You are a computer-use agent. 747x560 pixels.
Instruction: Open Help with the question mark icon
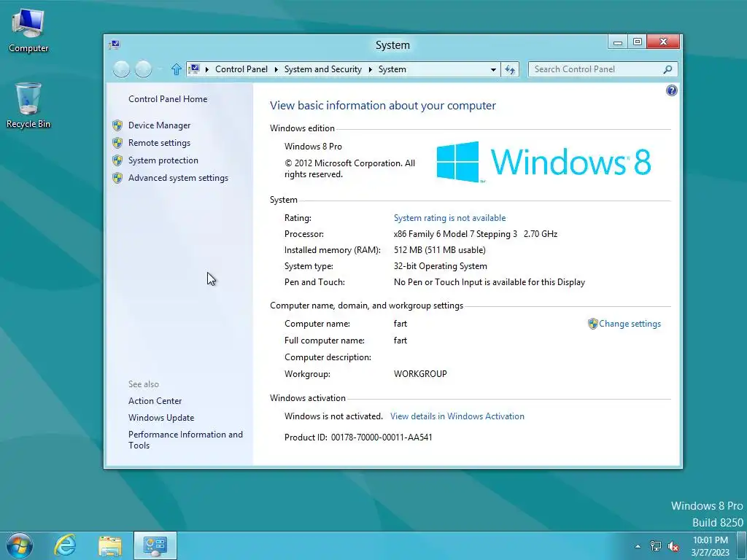tap(671, 90)
